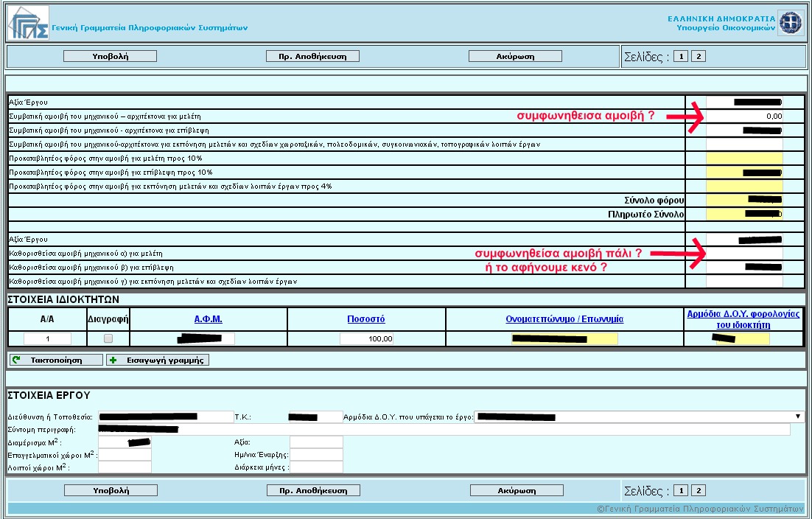Screen dimensions: 812x519
Task: Click the architect study fee field showing 0,00
Action: 744,116
